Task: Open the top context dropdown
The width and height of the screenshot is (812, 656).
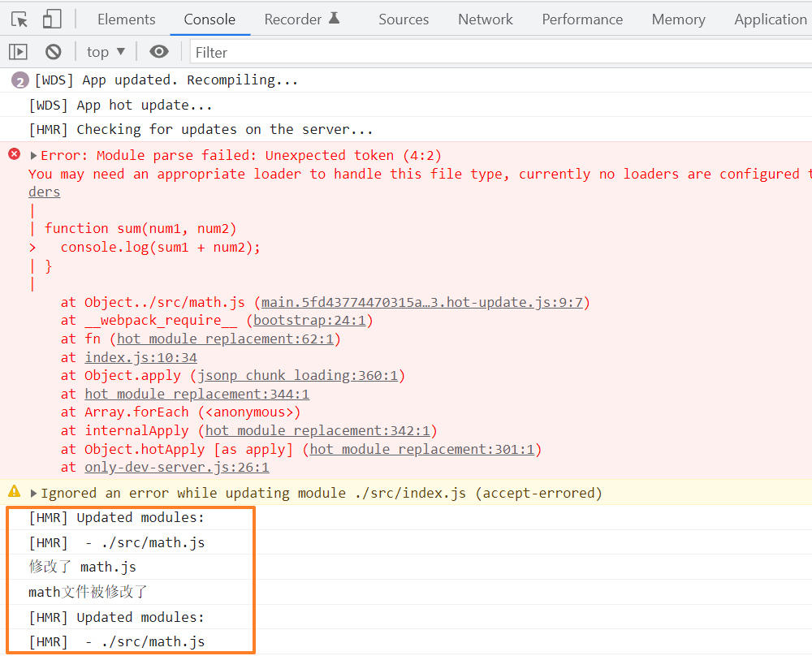Action: [x=106, y=52]
